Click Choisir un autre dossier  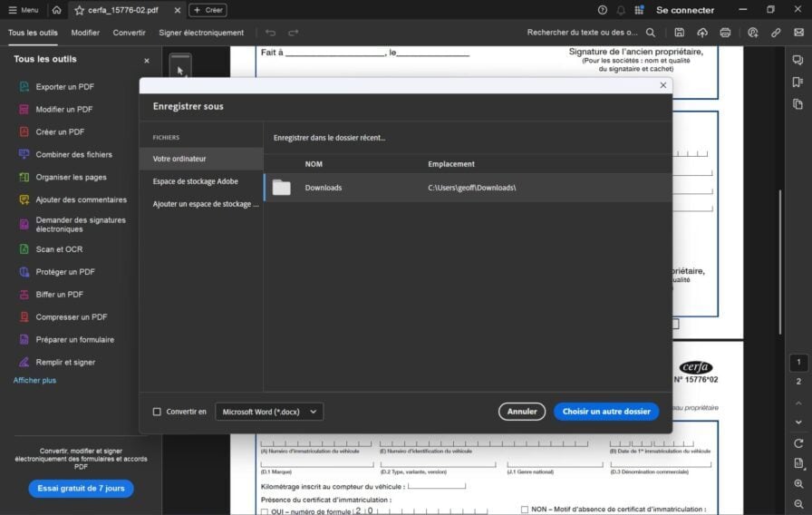[x=606, y=412]
